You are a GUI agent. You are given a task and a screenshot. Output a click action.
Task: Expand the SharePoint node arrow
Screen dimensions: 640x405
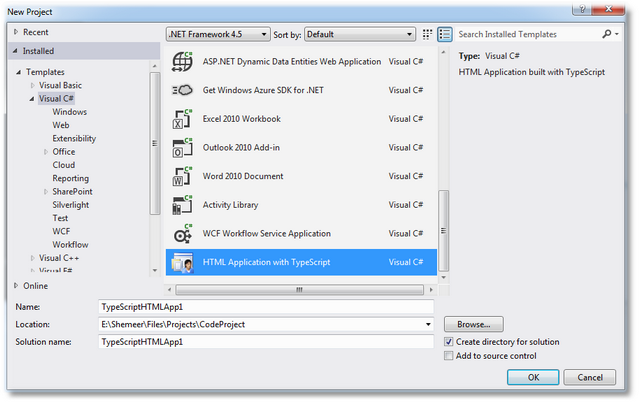(46, 191)
